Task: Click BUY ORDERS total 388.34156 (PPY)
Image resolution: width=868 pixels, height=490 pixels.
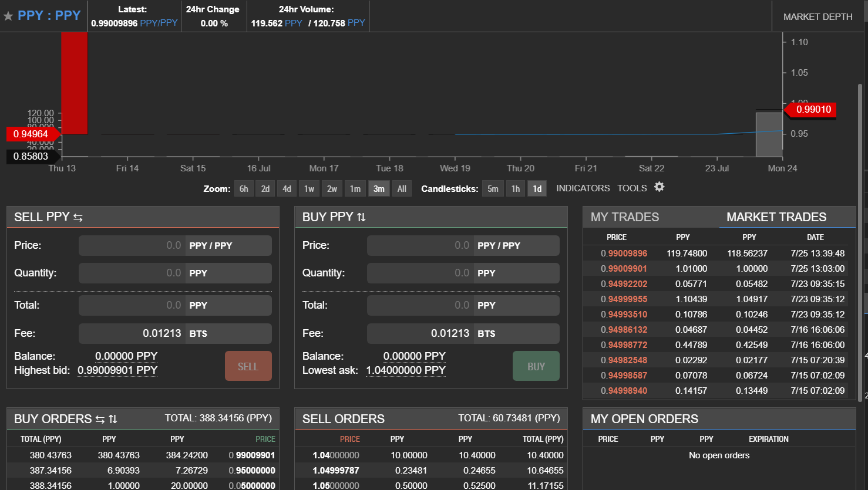Action: tap(218, 418)
